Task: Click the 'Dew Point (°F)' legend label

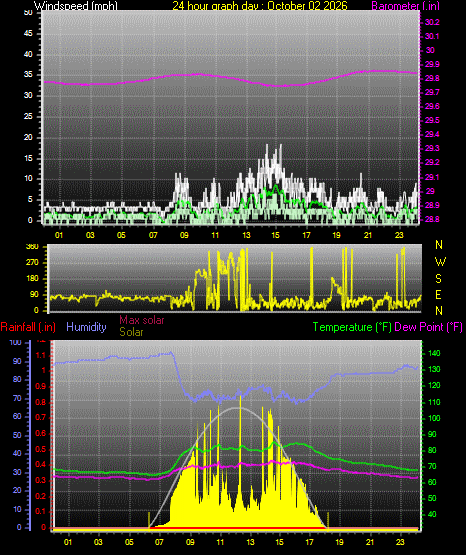Action: (x=428, y=327)
